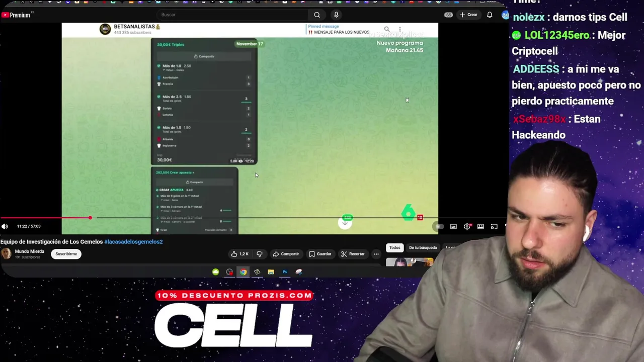Share the video with Compartir

(285, 254)
